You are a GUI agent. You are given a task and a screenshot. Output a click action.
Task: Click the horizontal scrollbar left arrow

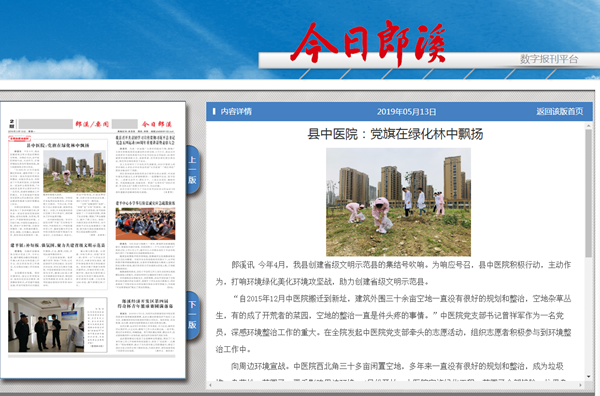(210, 385)
